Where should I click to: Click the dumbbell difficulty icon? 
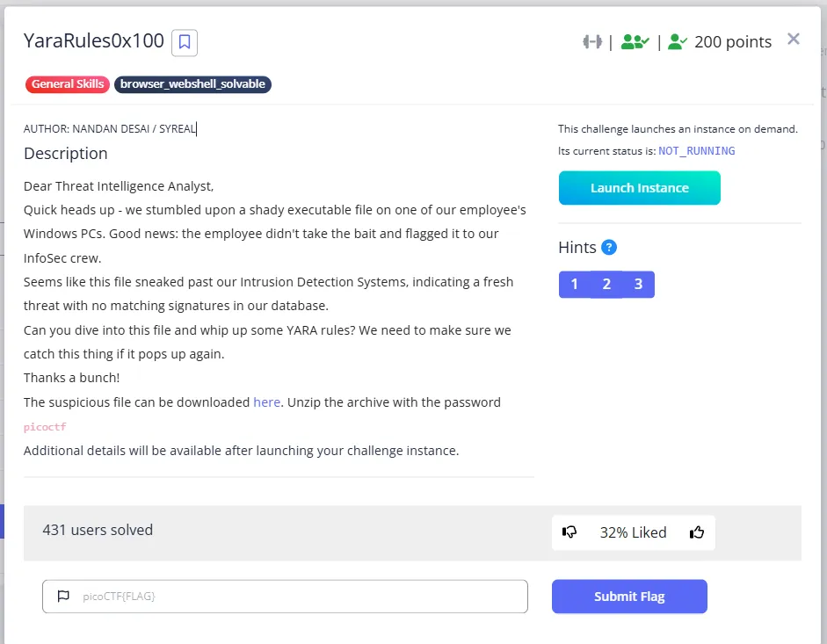pyautogui.click(x=592, y=41)
